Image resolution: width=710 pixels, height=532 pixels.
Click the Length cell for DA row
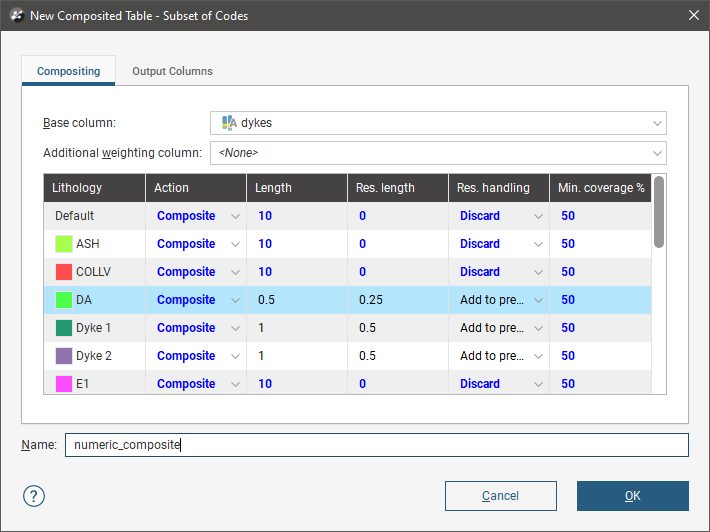click(296, 300)
